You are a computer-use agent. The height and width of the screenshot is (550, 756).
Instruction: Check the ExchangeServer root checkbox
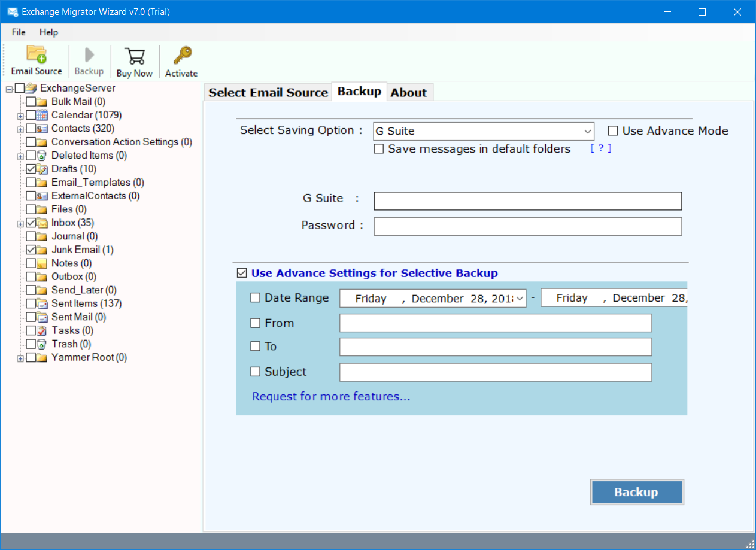coord(20,88)
